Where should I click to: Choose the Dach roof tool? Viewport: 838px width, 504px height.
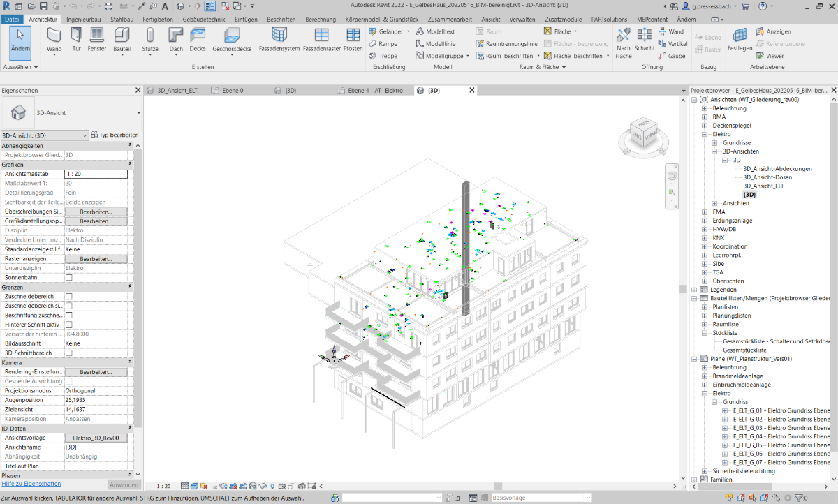(176, 40)
